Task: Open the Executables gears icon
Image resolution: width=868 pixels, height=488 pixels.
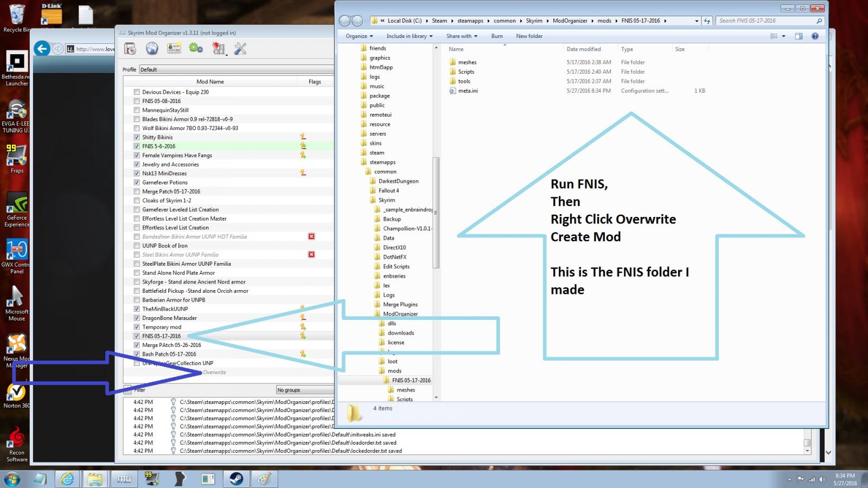Action: (196, 49)
